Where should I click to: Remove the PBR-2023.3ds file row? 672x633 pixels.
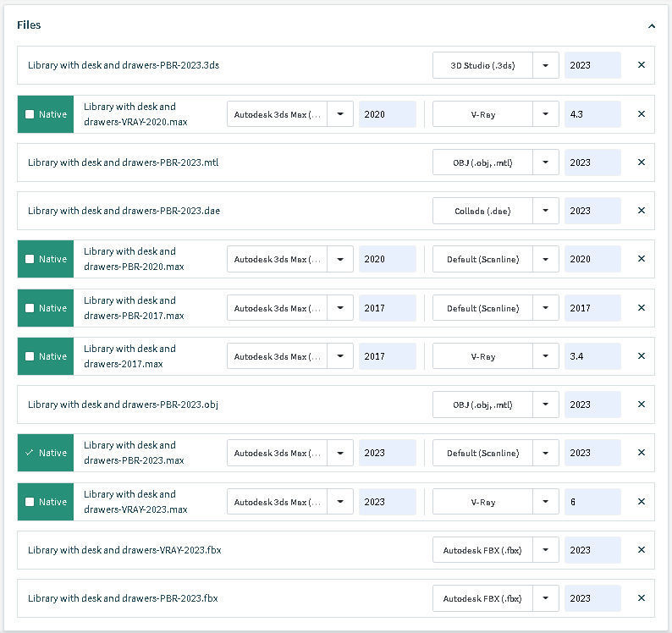[x=641, y=65]
